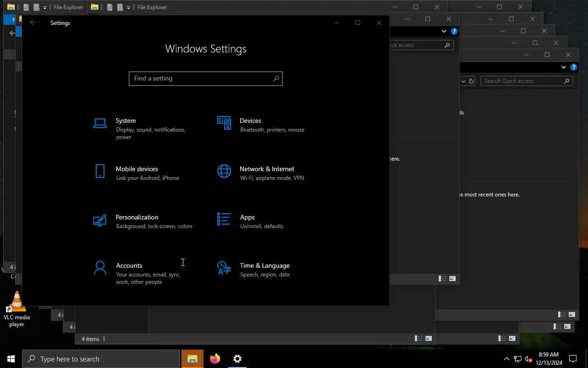Switch to large icons view in the File Explorer behind Settings

point(452,278)
